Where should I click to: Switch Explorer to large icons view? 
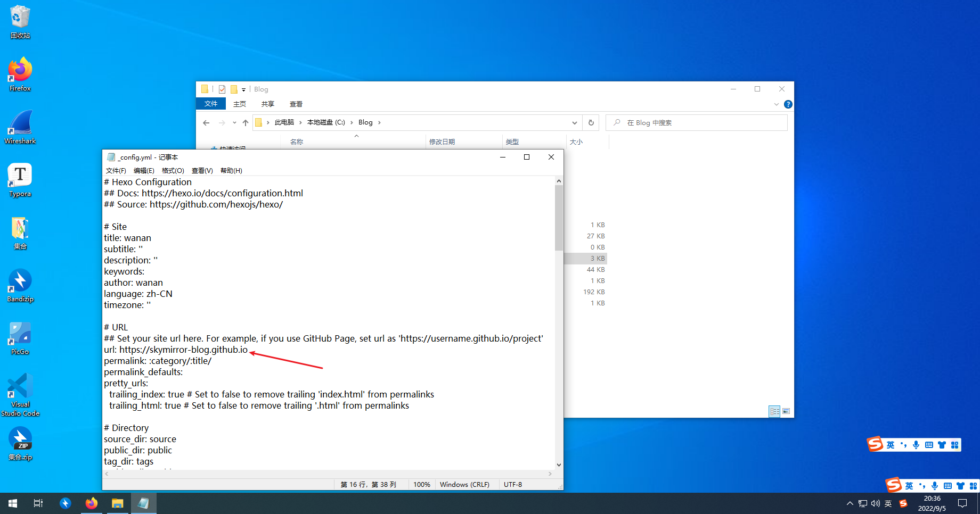[x=786, y=411]
